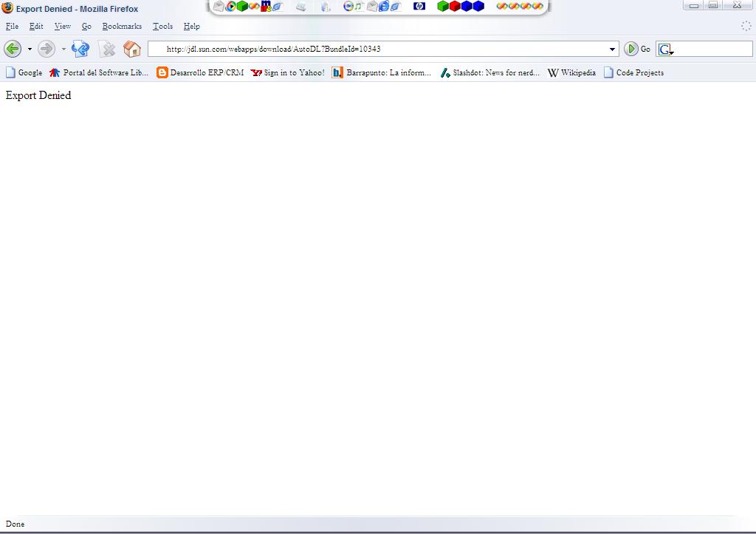
Task: Reload the page with the Reload icon
Action: [80, 49]
